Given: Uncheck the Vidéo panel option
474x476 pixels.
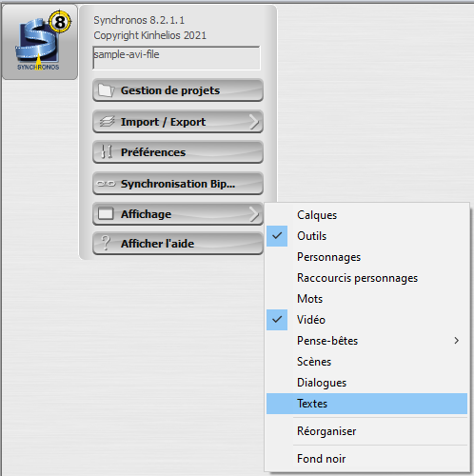Looking at the screenshot, I should 366,320.
